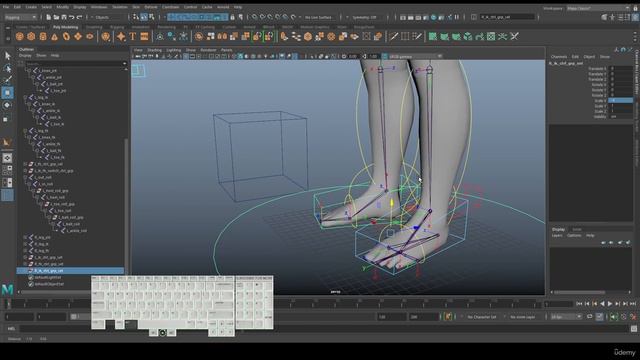640x360 pixels.
Task: Activate the Move tool in toolbox
Action: click(7, 93)
